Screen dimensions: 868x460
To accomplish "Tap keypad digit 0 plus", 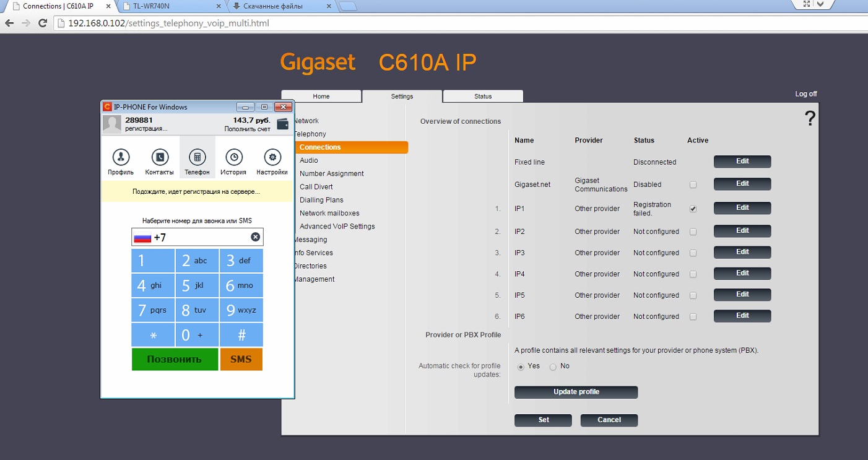I will 197,335.
